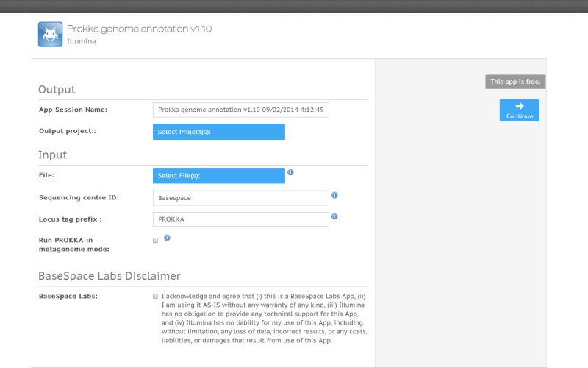The width and height of the screenshot is (588, 368).
Task: Click the Prokka app logo icon
Action: tap(50, 34)
